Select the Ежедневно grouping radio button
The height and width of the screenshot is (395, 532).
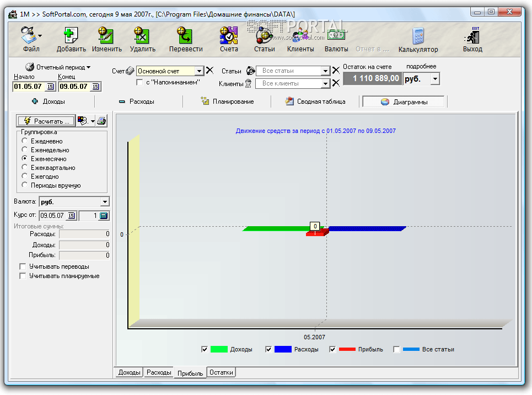click(x=24, y=141)
